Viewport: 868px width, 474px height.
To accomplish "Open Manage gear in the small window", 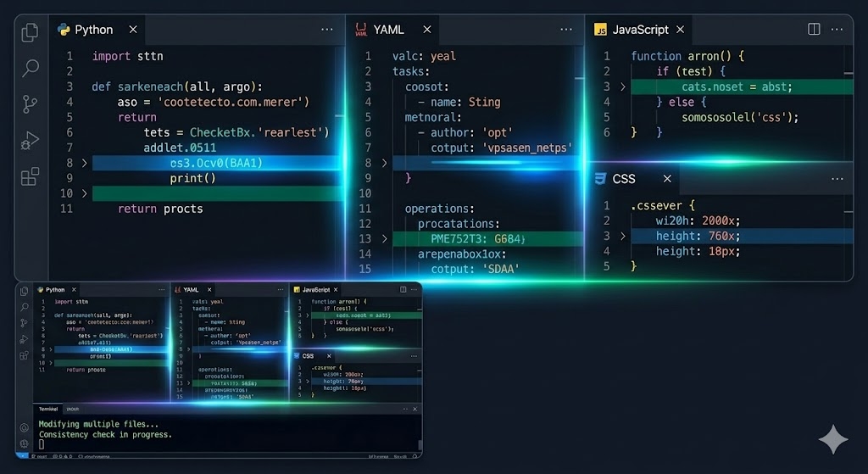I will coord(25,443).
